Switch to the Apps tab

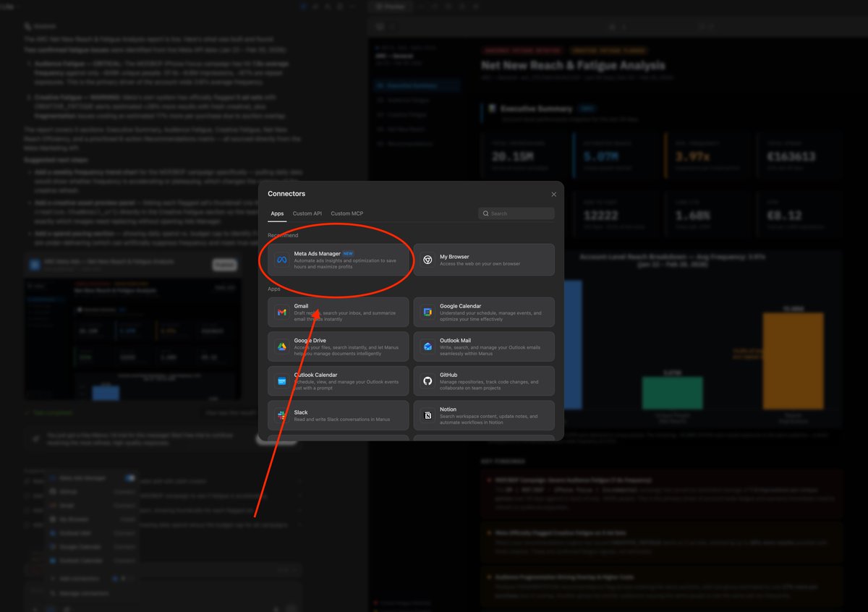277,213
